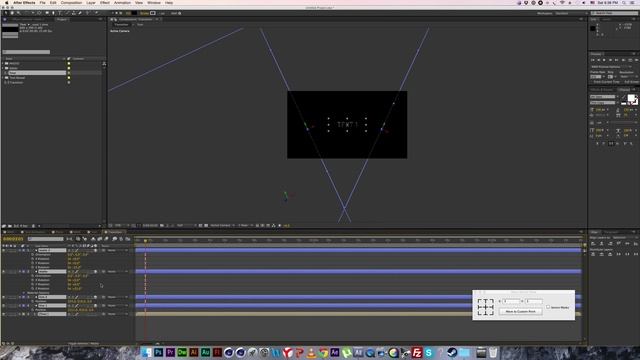Open the Graph Editor from timeline header
Screen dimensions: 640x360
(x=128, y=239)
